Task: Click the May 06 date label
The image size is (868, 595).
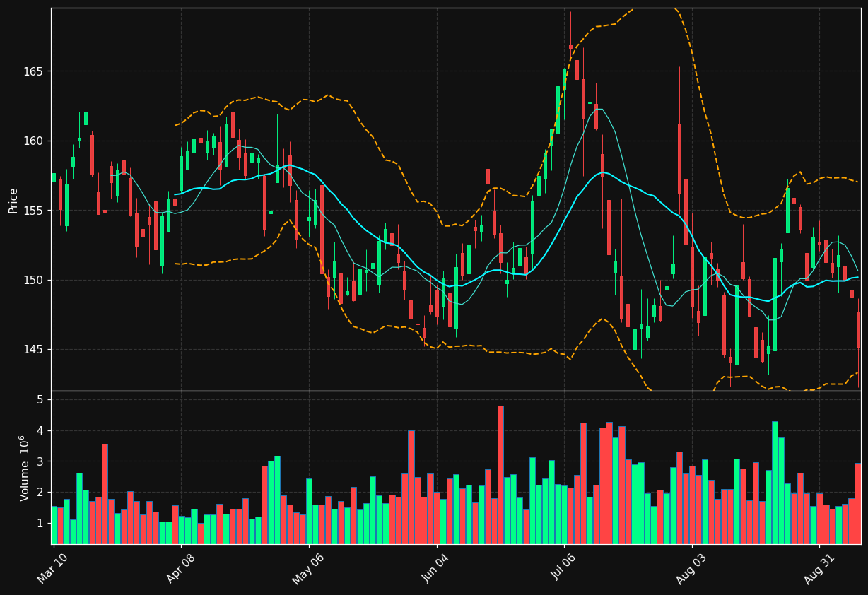Action: (x=307, y=568)
